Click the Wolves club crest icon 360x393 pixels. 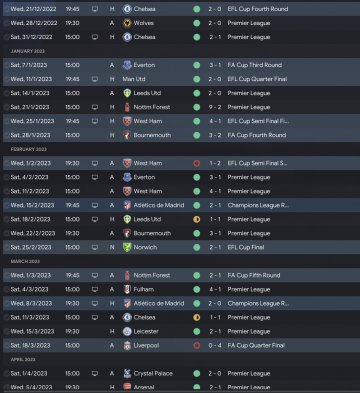127,23
